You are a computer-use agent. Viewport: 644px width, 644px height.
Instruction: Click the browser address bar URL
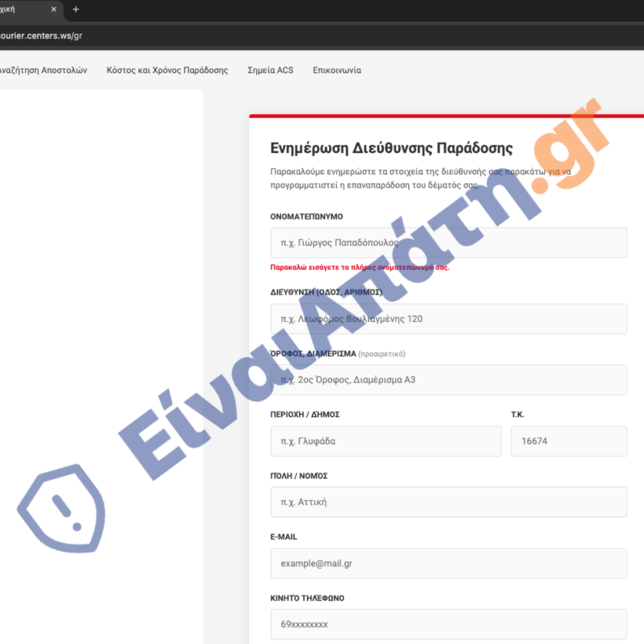[x=41, y=36]
